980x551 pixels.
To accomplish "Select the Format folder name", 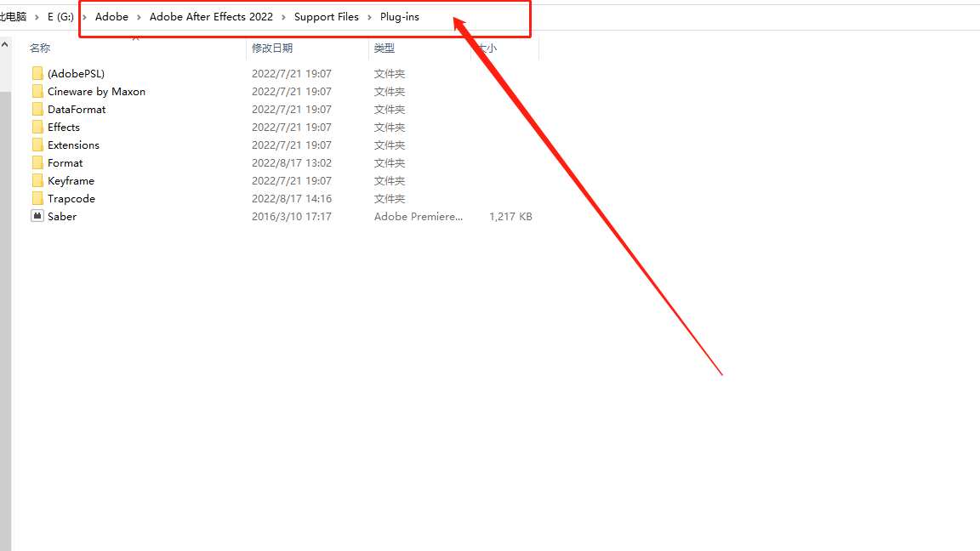I will pos(65,163).
